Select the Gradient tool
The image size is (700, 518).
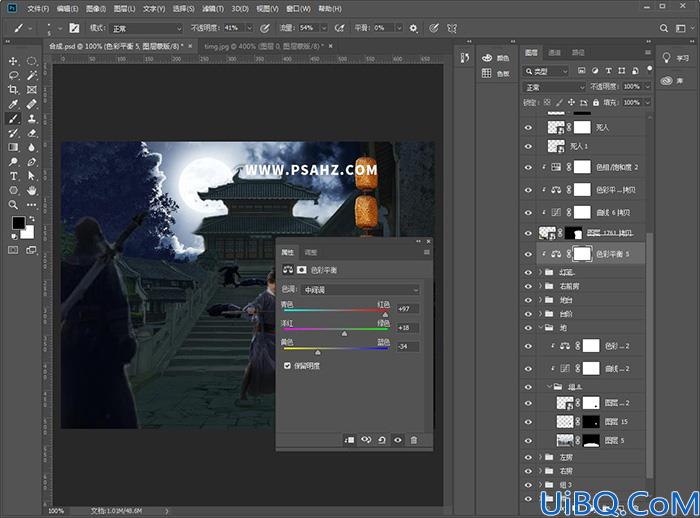tap(13, 147)
